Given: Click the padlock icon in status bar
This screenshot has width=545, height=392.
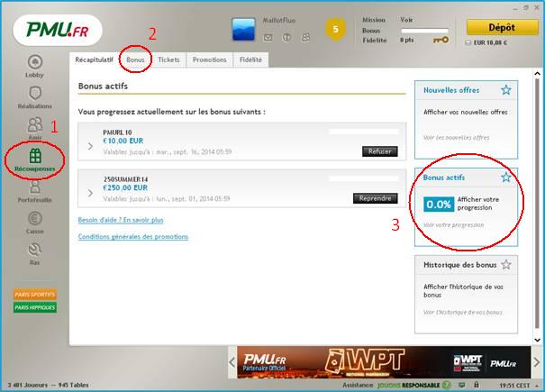Looking at the screenshot, I should pos(477,385).
